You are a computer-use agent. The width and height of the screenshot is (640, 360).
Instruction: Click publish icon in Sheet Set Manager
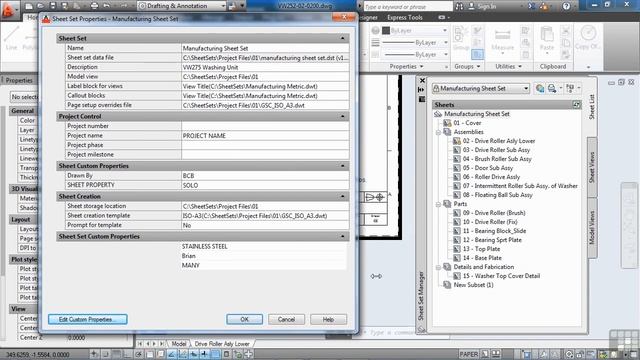pos(552,88)
